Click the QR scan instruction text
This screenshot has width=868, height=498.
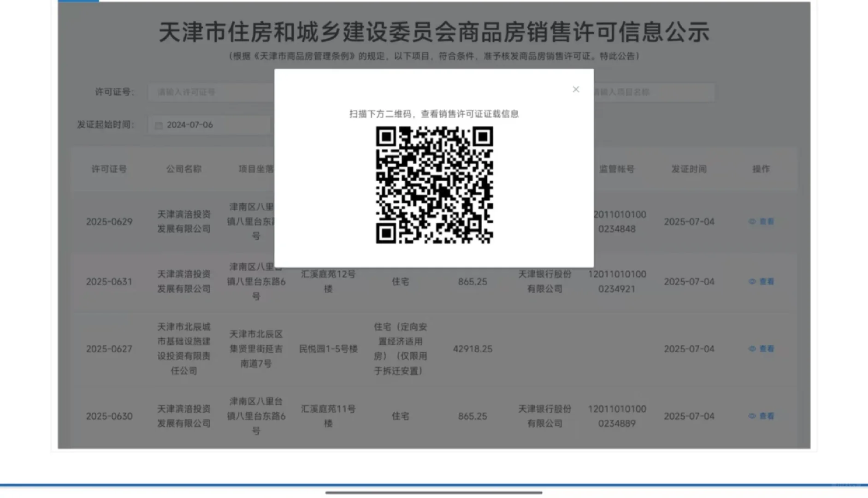(434, 114)
